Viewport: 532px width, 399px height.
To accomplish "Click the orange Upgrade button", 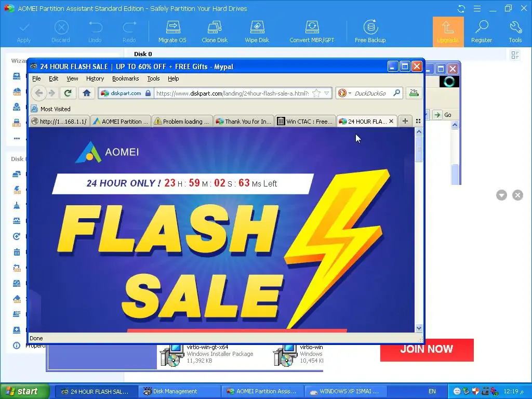I will [x=448, y=32].
